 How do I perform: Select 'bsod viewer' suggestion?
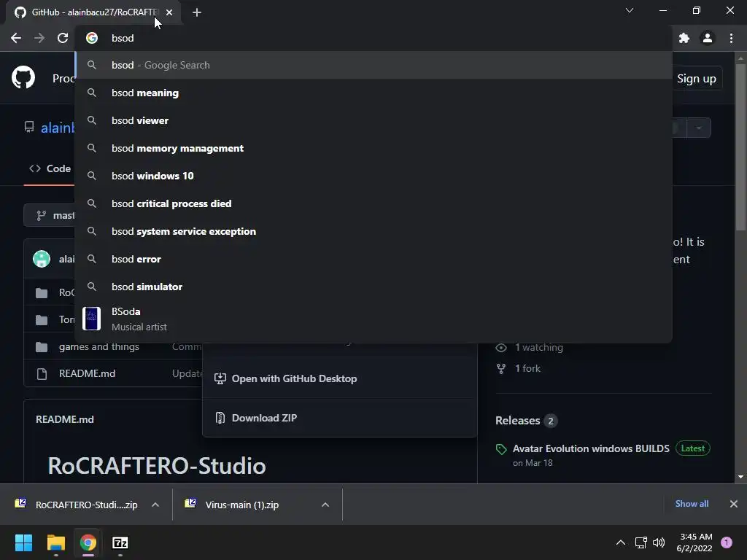click(373, 120)
